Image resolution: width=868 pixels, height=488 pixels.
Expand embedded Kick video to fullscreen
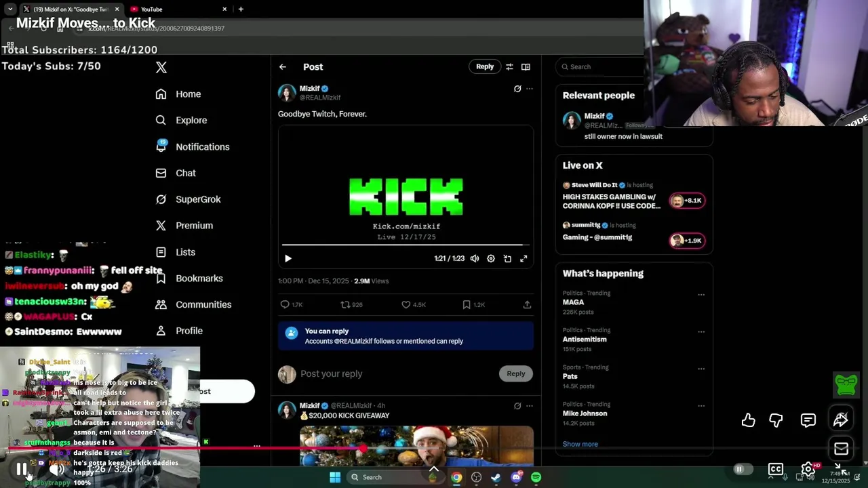point(524,258)
